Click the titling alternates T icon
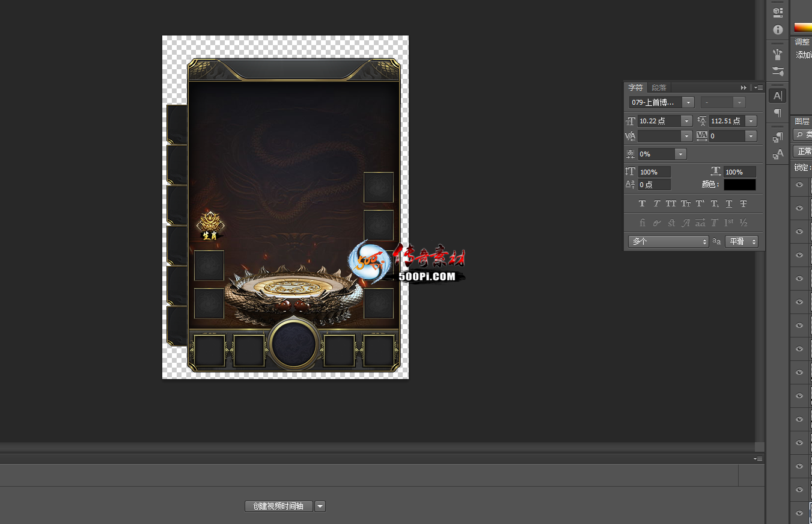 tap(715, 223)
